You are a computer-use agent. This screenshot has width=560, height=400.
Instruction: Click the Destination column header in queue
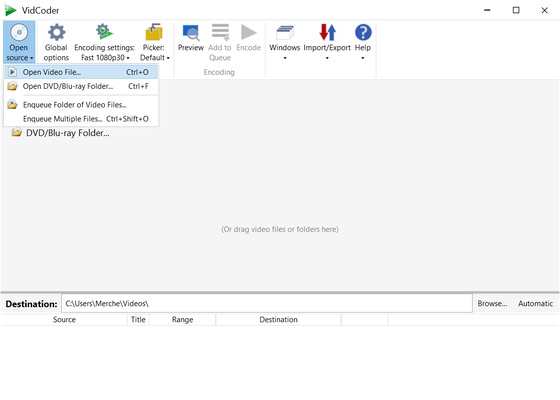click(x=278, y=320)
